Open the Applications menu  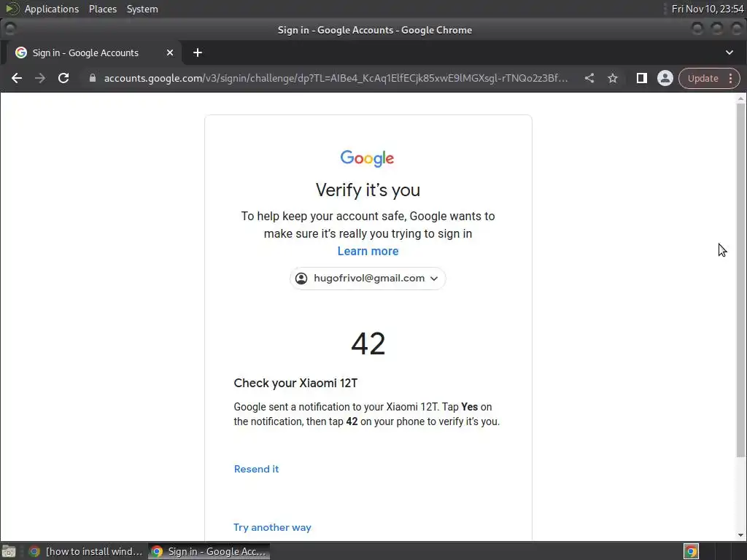pyautogui.click(x=52, y=9)
